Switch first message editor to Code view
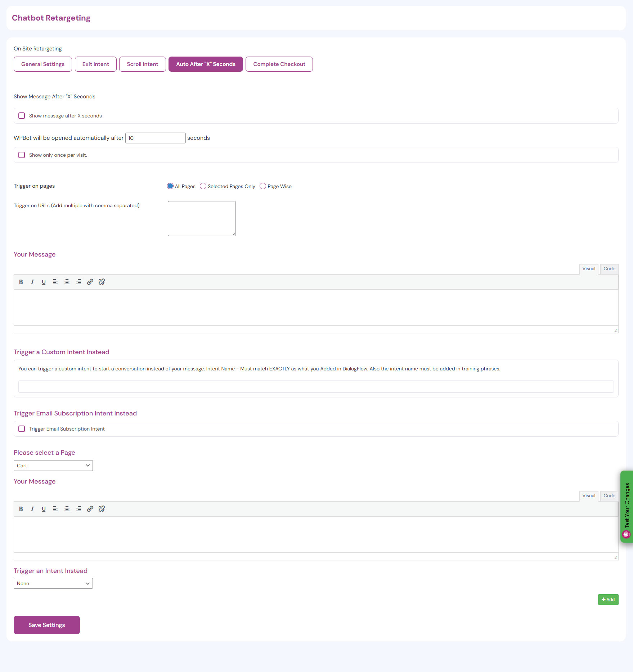Viewport: 633px width, 672px height. coord(609,269)
